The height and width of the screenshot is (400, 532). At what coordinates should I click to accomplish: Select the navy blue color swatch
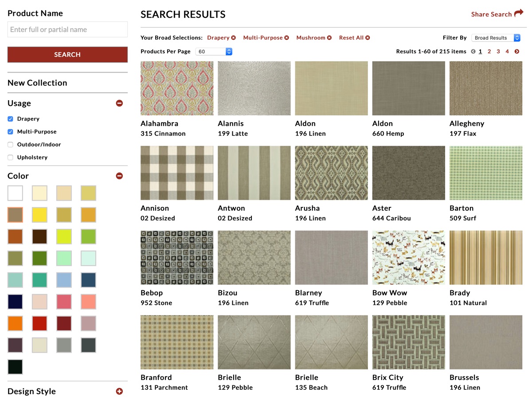click(15, 302)
